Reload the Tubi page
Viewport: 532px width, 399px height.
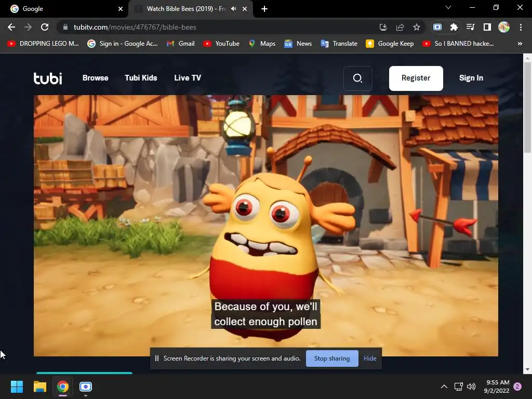point(45,27)
